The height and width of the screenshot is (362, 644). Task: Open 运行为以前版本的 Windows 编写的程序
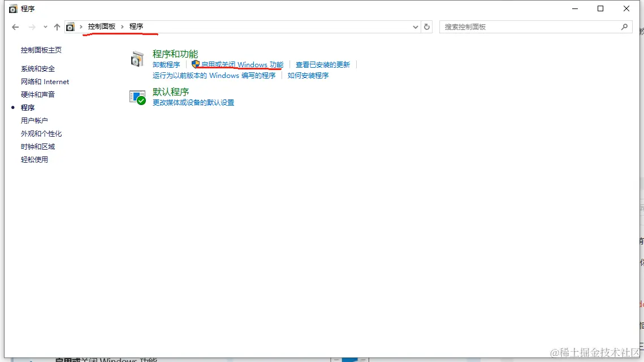pos(214,76)
